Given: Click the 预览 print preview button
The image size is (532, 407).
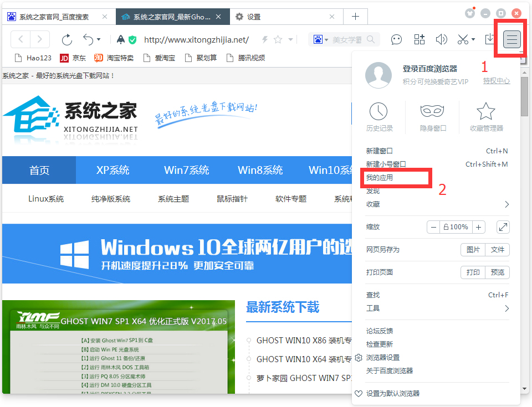Looking at the screenshot, I should pos(498,272).
